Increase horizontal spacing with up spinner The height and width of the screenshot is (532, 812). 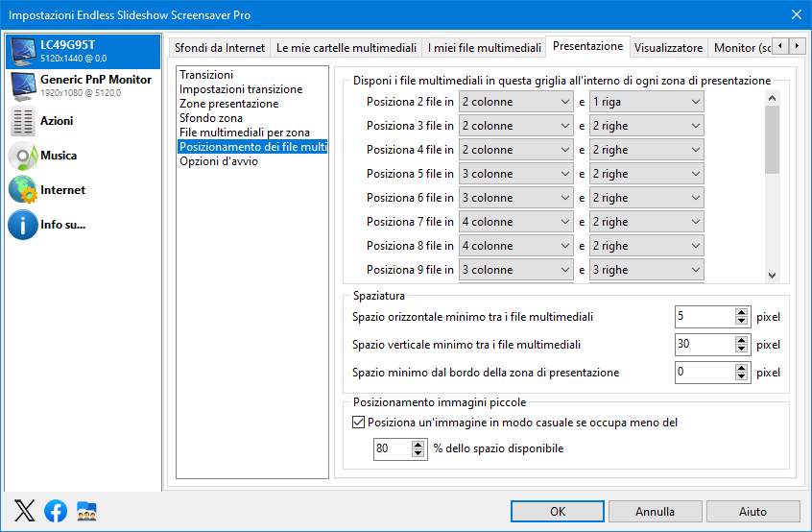[742, 312]
